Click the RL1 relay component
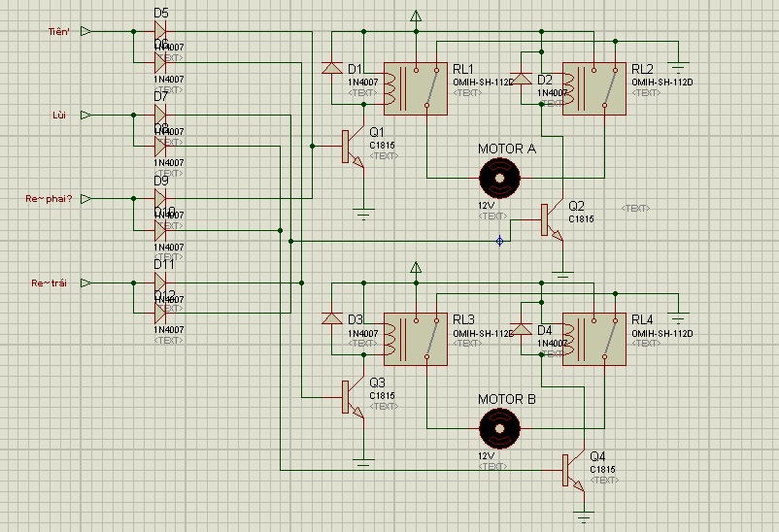 point(416,89)
